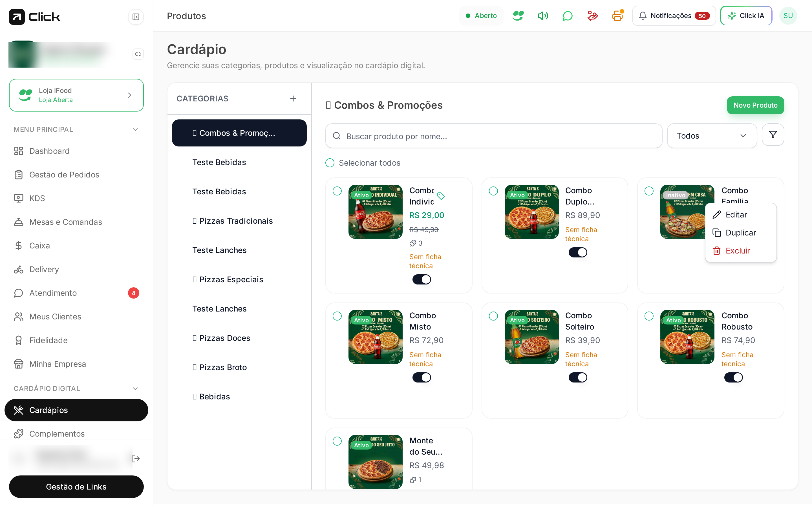This screenshot has height=507, width=812.
Task: Click the store link icon
Action: (x=138, y=54)
